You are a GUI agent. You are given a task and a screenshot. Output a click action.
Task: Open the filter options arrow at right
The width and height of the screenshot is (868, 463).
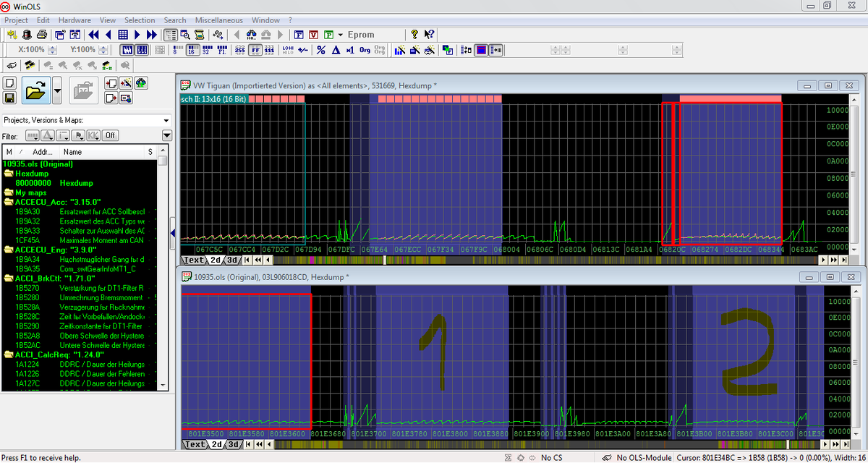point(167,135)
